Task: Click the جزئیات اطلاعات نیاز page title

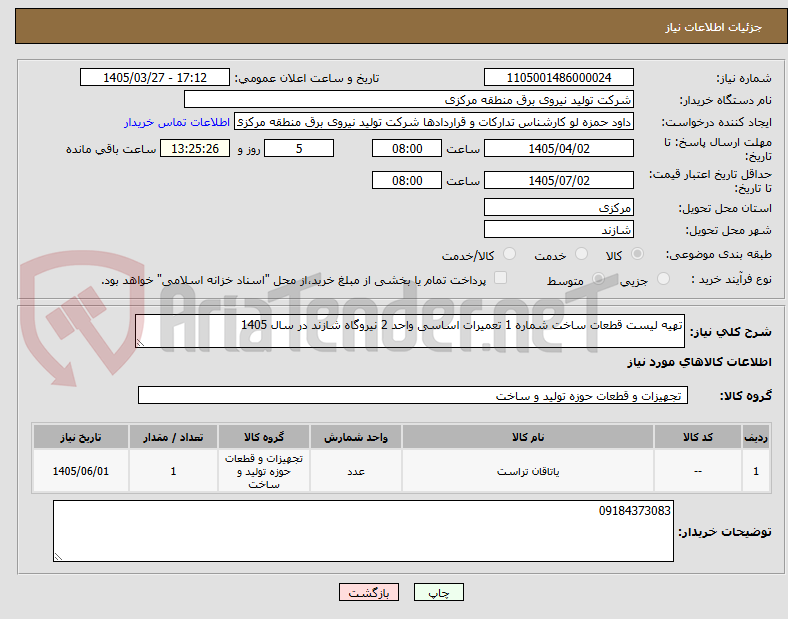Action: coord(714,27)
